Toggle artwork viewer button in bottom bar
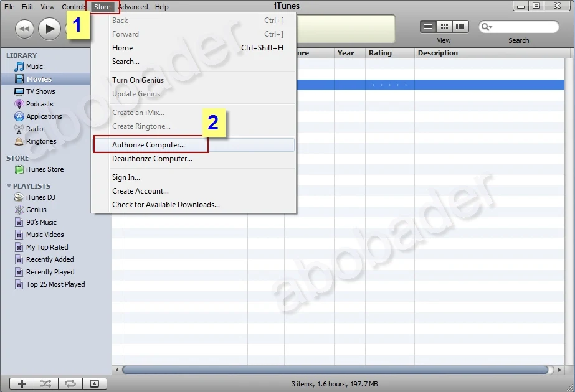The image size is (575, 392). click(94, 383)
